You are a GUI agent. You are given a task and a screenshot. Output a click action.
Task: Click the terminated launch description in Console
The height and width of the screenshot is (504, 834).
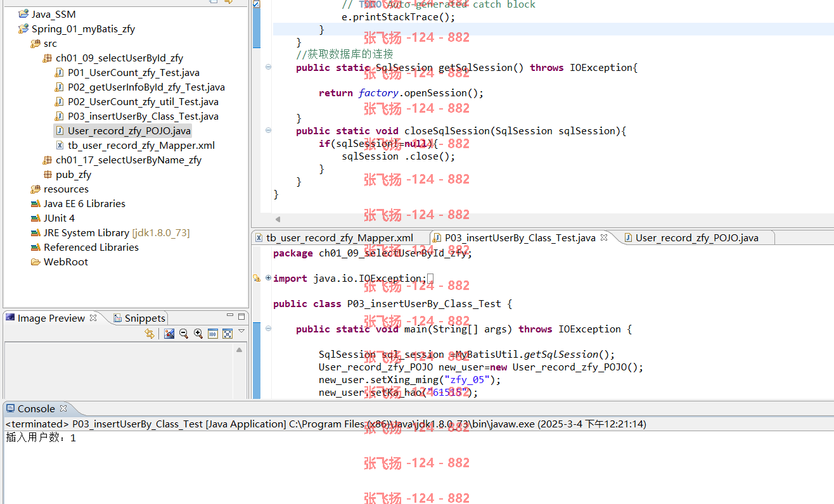(x=326, y=424)
